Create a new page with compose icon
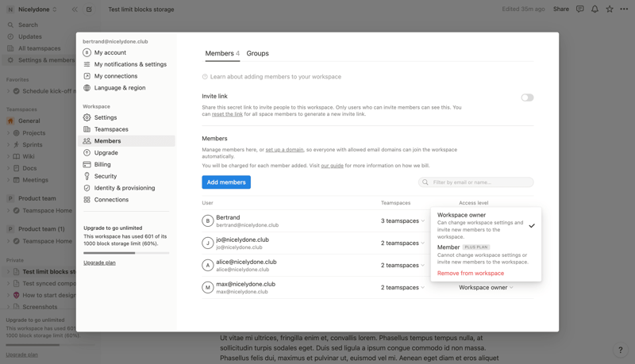 89,10
